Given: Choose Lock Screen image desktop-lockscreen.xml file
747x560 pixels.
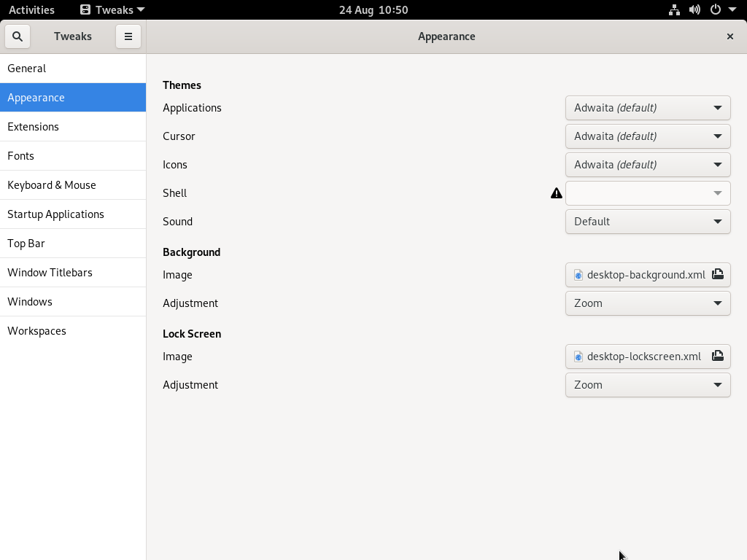Looking at the screenshot, I should (648, 356).
